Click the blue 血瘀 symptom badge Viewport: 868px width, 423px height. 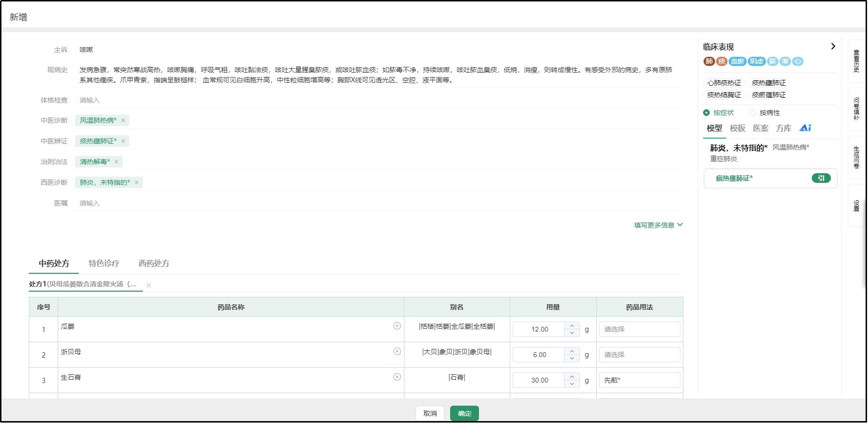tap(737, 61)
